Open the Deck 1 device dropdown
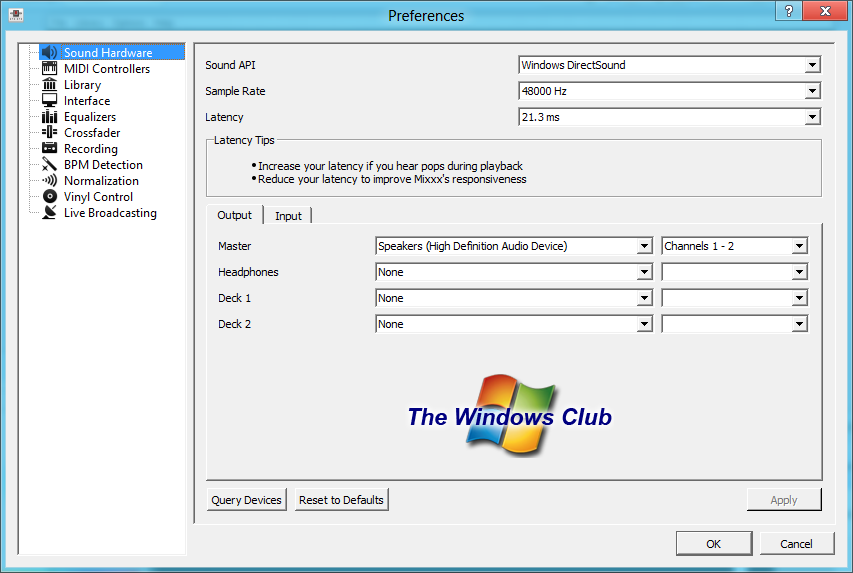 click(514, 298)
